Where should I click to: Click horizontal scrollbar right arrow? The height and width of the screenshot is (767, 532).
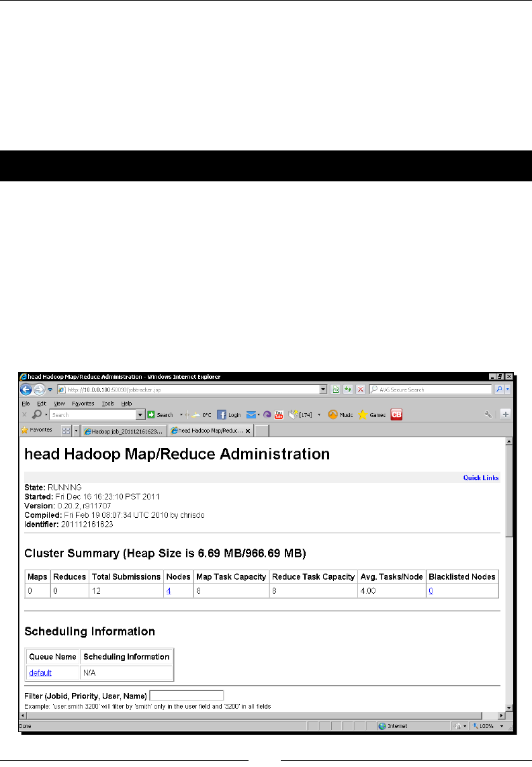pyautogui.click(x=501, y=716)
